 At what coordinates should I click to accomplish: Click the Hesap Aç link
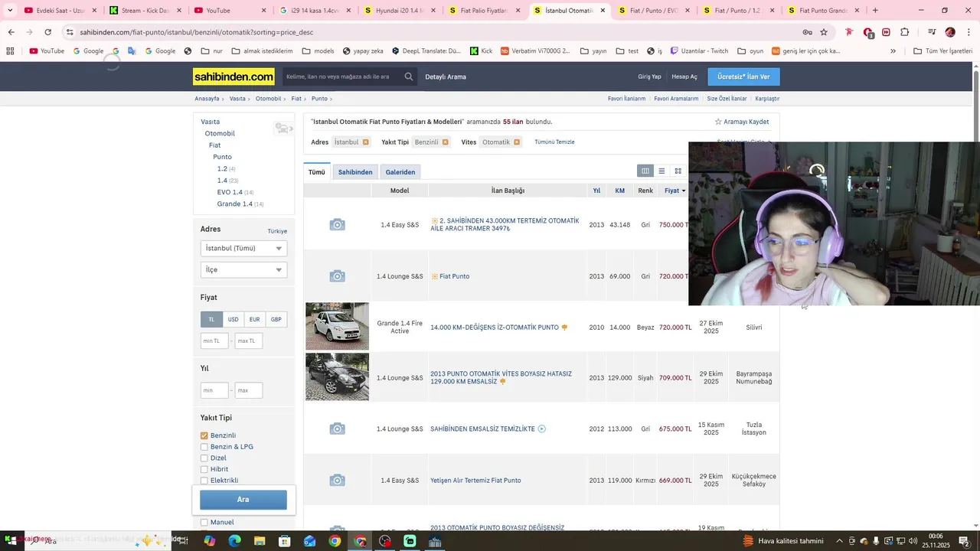pyautogui.click(x=684, y=77)
